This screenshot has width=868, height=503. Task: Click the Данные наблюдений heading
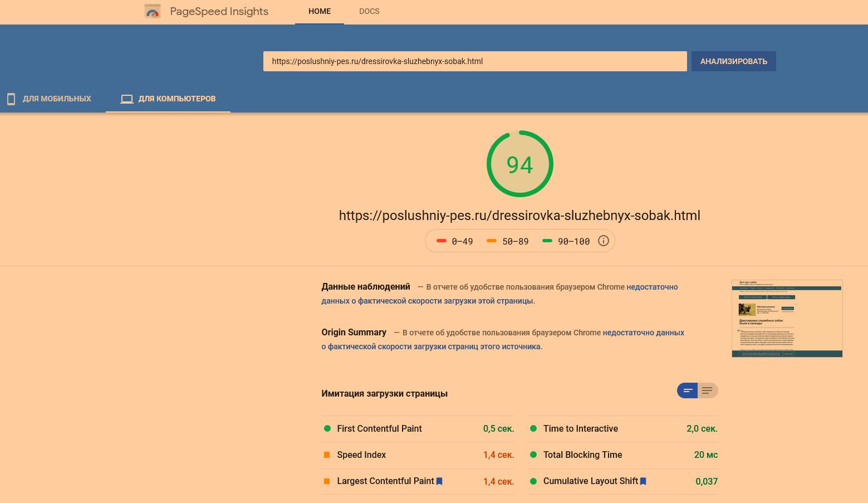pyautogui.click(x=366, y=287)
